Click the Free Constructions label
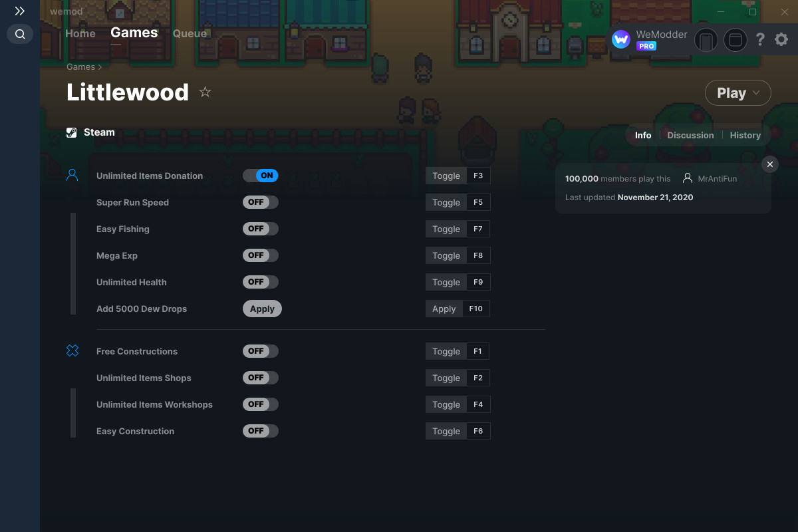This screenshot has height=532, width=798. [137, 351]
